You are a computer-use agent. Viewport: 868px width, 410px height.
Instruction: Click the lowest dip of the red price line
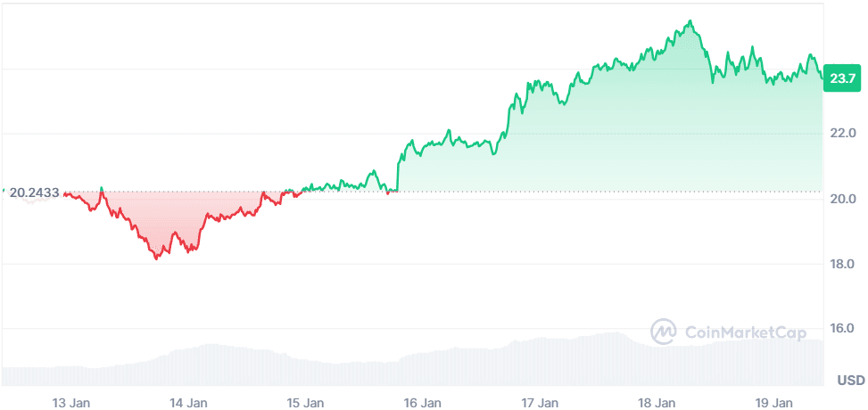coord(156,258)
